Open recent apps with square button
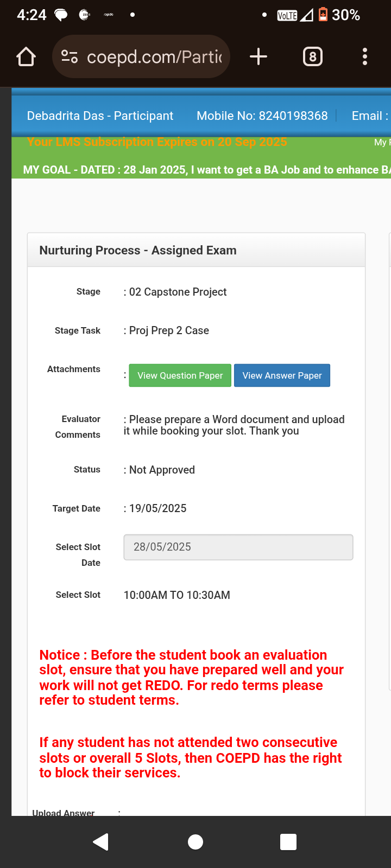 [x=288, y=842]
